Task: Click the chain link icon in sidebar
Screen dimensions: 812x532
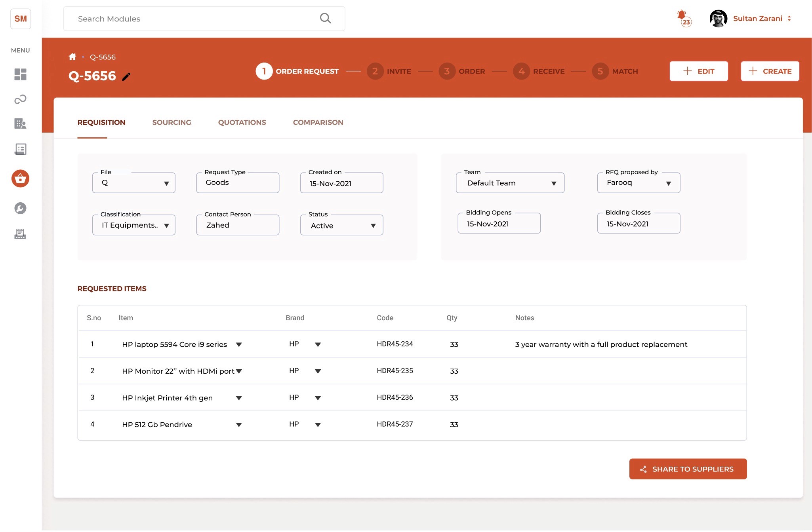Action: (20, 99)
